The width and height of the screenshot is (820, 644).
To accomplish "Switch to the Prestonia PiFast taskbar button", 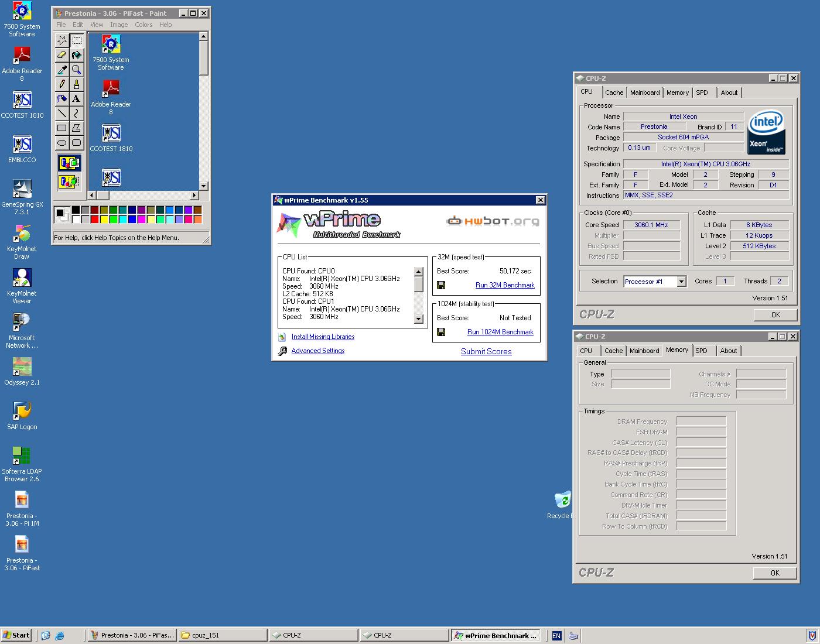I will tap(132, 635).
